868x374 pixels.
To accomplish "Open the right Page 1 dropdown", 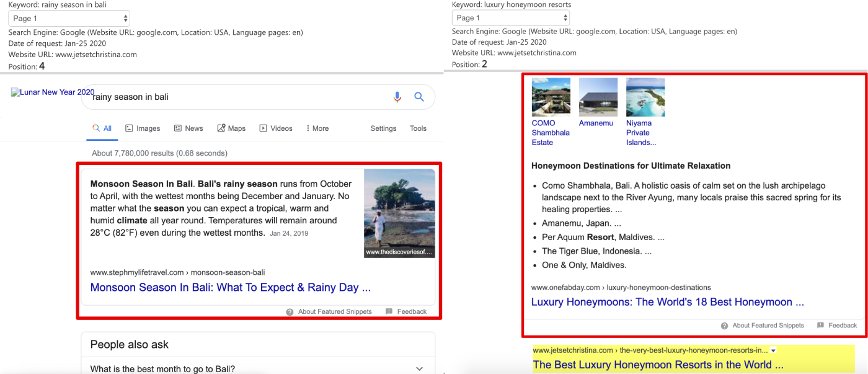I will (x=511, y=17).
